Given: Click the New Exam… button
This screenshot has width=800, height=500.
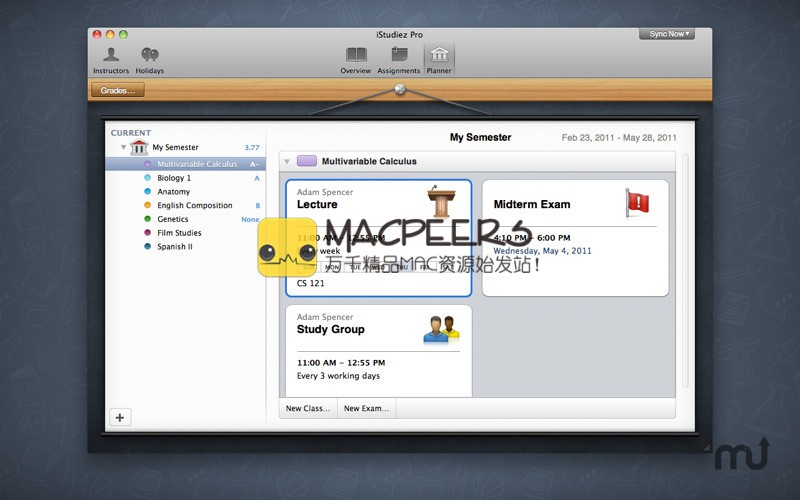Looking at the screenshot, I should 366,408.
